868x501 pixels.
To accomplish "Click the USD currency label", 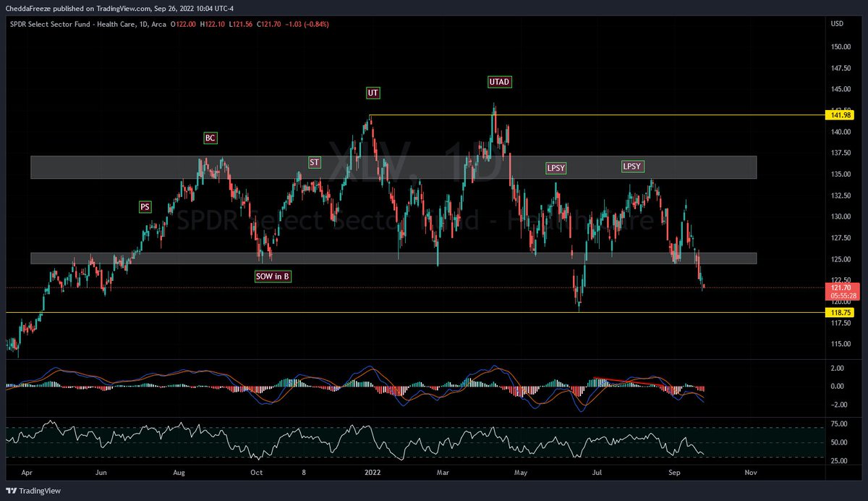I will pyautogui.click(x=838, y=24).
